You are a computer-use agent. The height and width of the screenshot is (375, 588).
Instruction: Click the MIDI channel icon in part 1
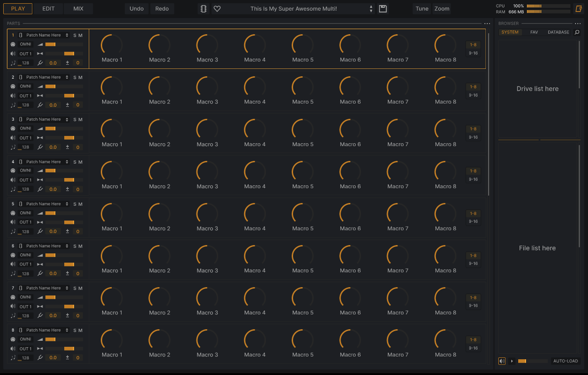click(x=13, y=44)
